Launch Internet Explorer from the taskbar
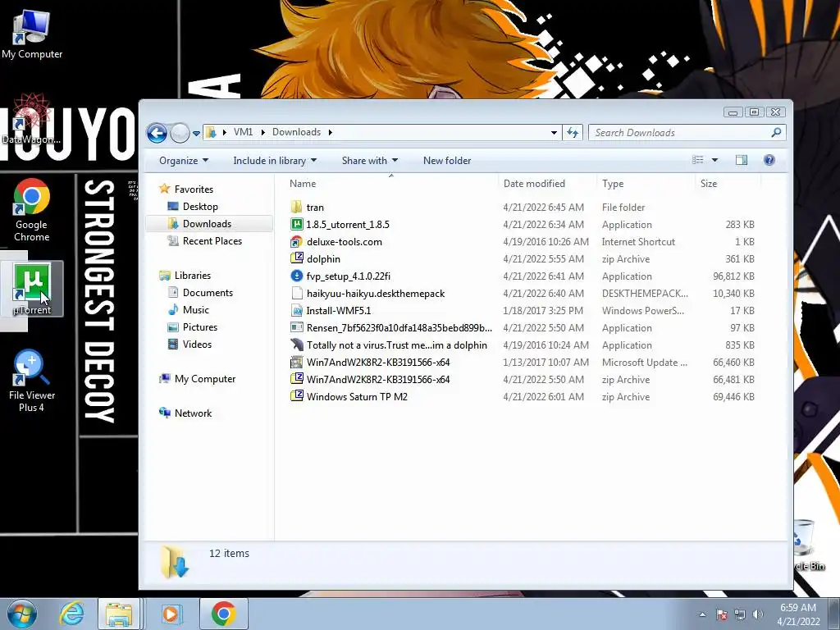The height and width of the screenshot is (630, 840). point(72,614)
